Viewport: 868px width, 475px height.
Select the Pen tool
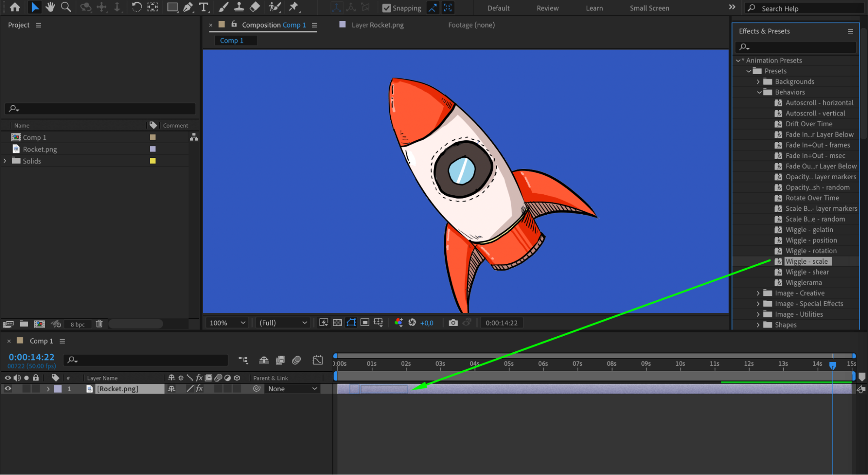click(188, 7)
